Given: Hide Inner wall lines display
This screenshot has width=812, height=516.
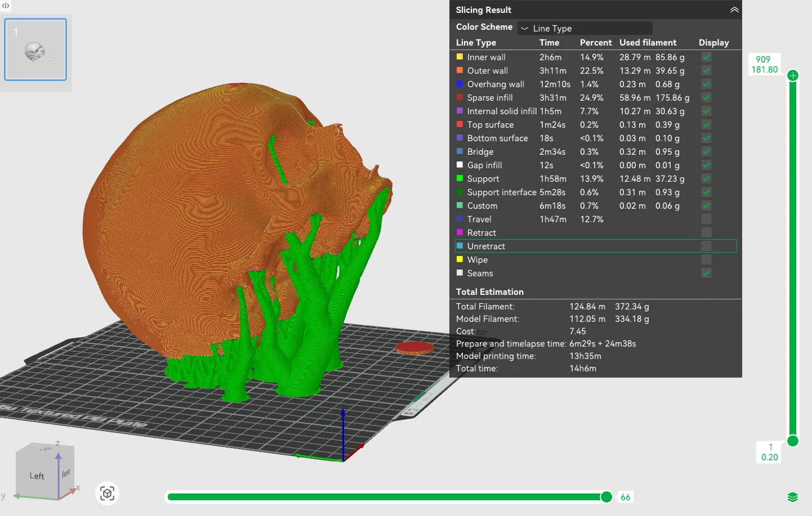Looking at the screenshot, I should click(706, 57).
